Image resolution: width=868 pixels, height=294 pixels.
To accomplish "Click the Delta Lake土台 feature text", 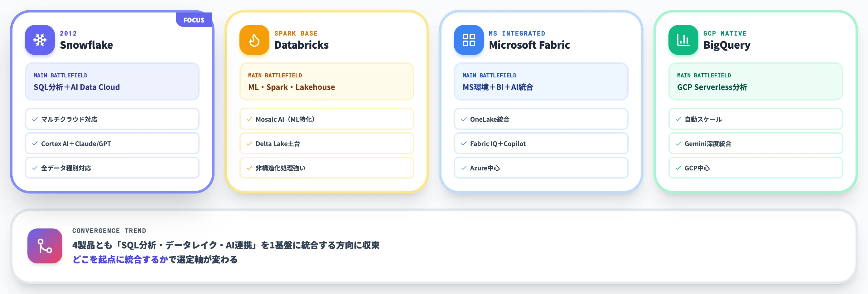I will 278,144.
